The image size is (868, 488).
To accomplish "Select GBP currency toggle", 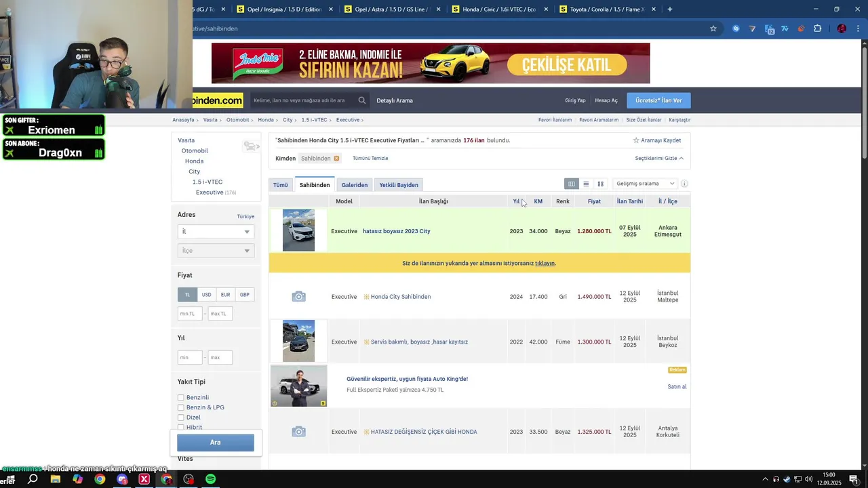I will pyautogui.click(x=244, y=295).
